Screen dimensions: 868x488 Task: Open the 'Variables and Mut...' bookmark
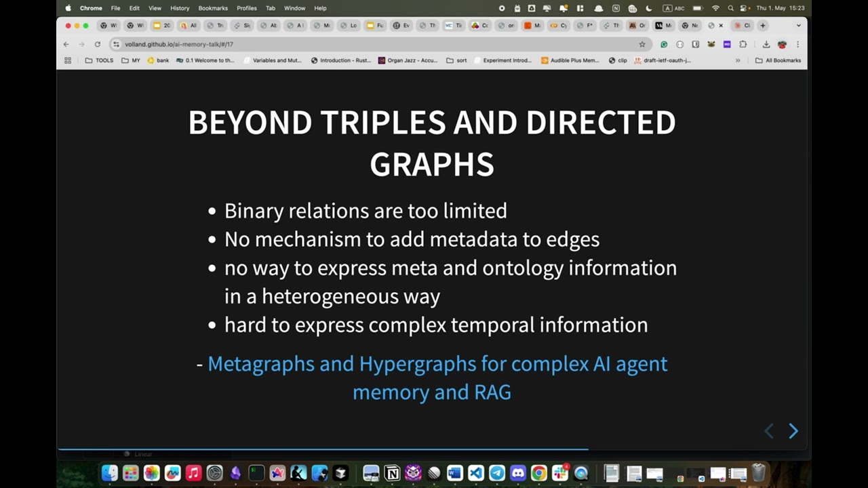[271, 60]
